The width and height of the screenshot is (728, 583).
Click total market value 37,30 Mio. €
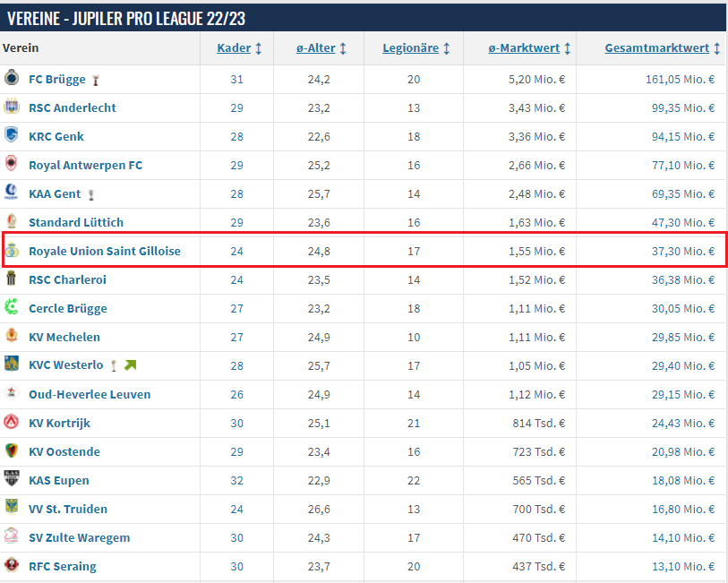(683, 251)
